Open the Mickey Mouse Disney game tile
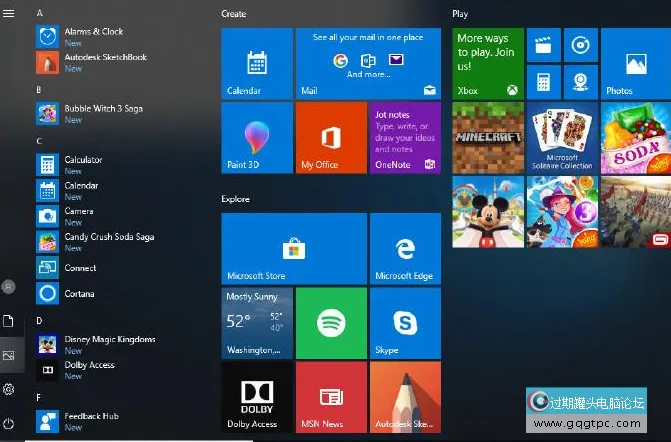671x442 pixels. pyautogui.click(x=488, y=212)
